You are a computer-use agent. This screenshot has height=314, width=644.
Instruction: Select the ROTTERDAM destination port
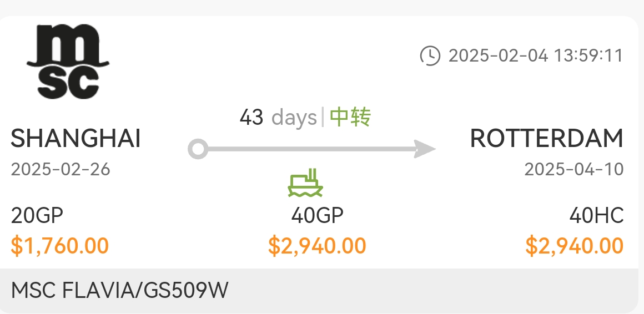(x=546, y=139)
